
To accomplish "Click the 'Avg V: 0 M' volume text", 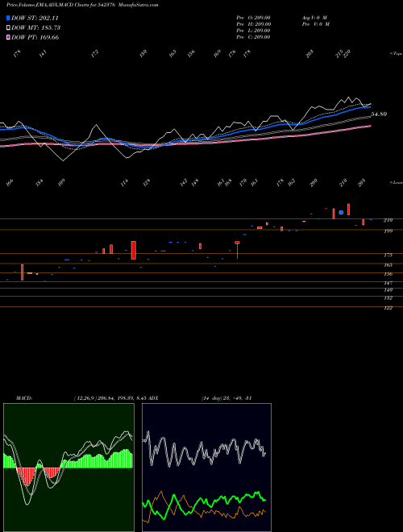I will (314, 18).
